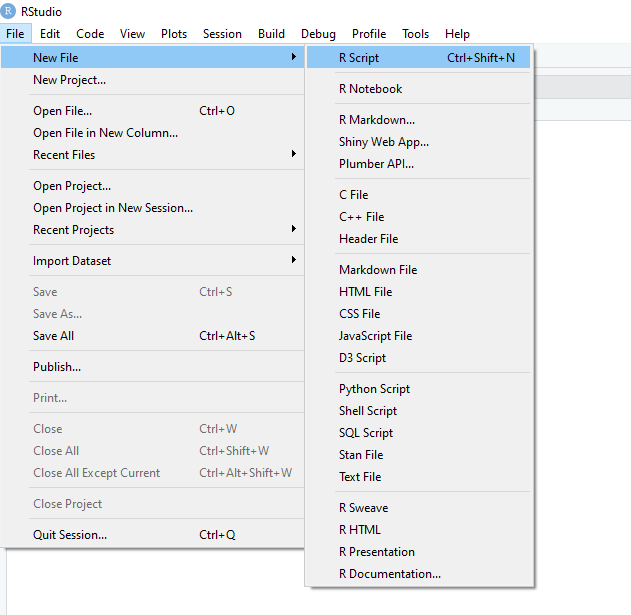Screen dimensions: 631x615
Task: Click Save All menu entry
Action: (x=53, y=336)
